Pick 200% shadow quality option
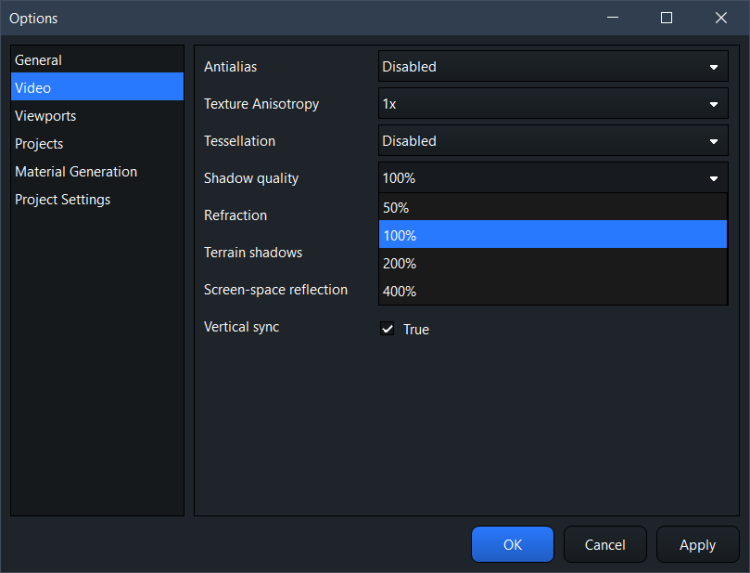This screenshot has height=573, width=750. pyautogui.click(x=552, y=264)
